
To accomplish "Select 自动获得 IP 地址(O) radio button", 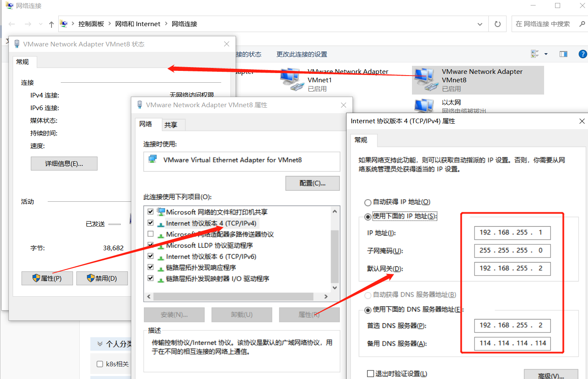I will [368, 203].
